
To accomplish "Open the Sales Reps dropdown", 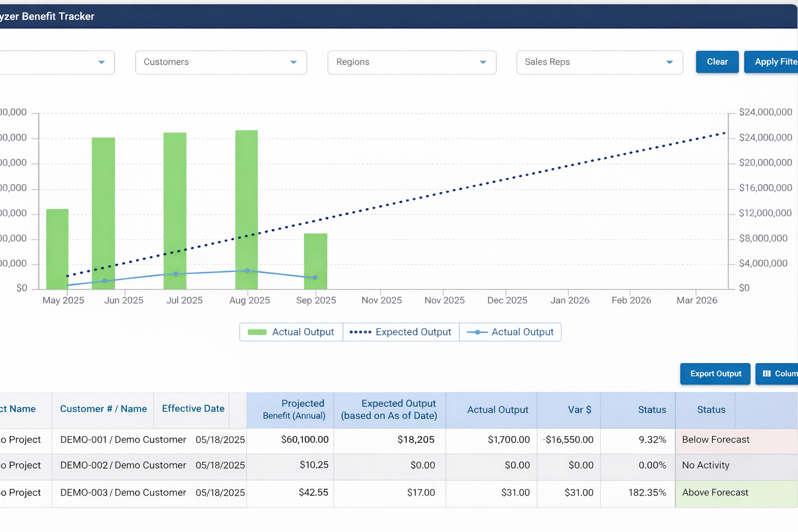I will pos(599,62).
